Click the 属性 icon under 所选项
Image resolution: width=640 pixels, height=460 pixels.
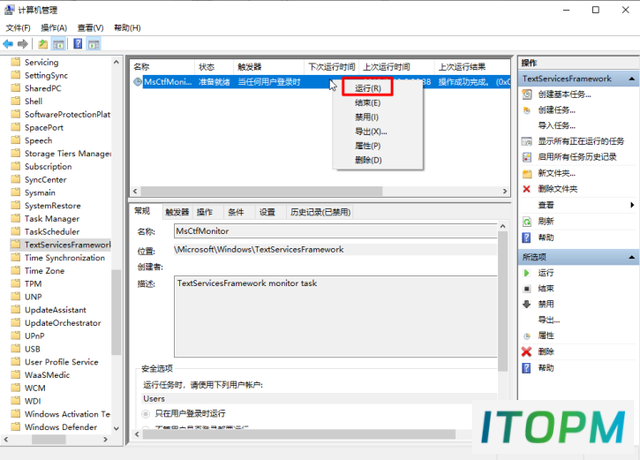[x=527, y=336]
